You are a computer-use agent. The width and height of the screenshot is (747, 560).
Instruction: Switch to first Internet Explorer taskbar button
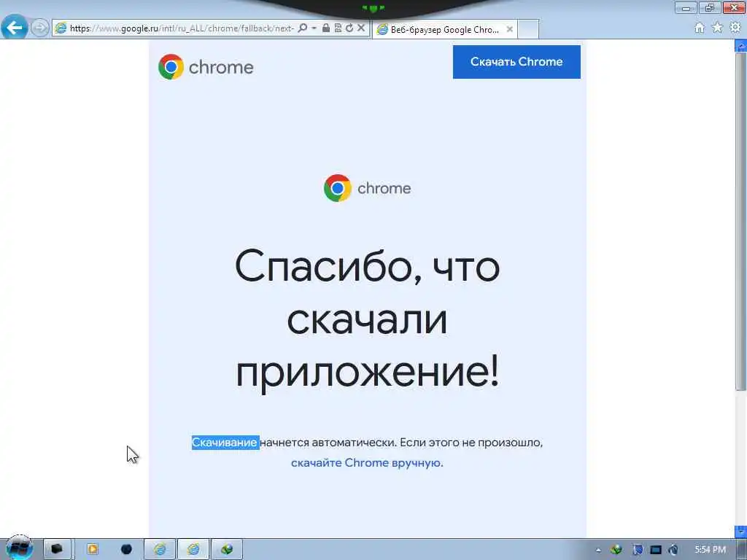(160, 549)
